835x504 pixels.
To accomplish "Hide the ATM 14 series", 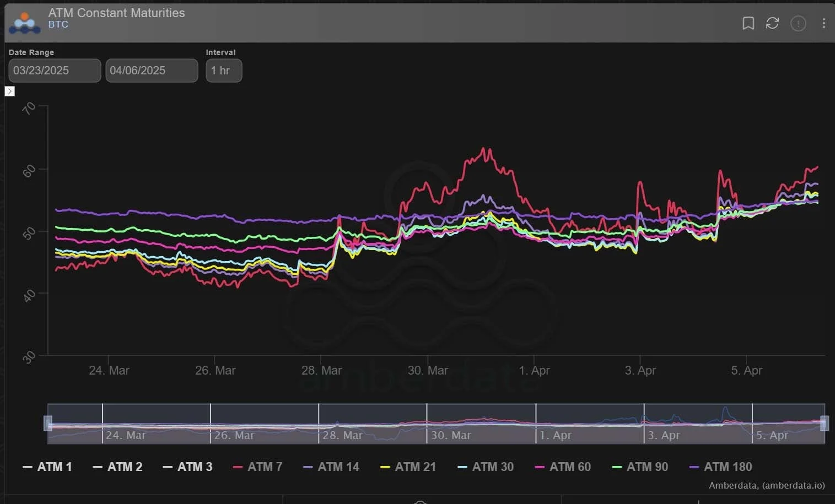I will pyautogui.click(x=331, y=467).
